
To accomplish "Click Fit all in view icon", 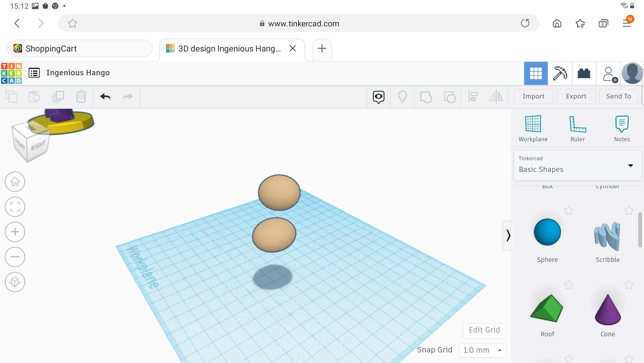I will (x=15, y=207).
